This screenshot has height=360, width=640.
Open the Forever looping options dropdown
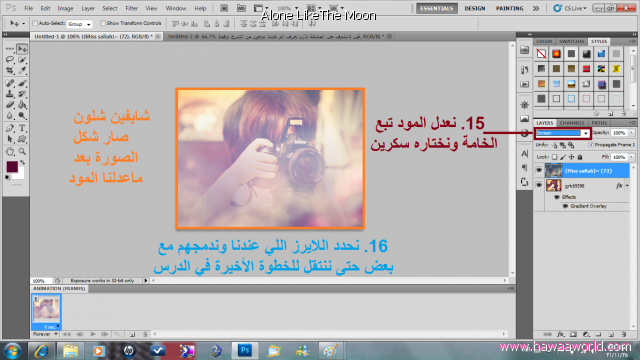pos(45,334)
